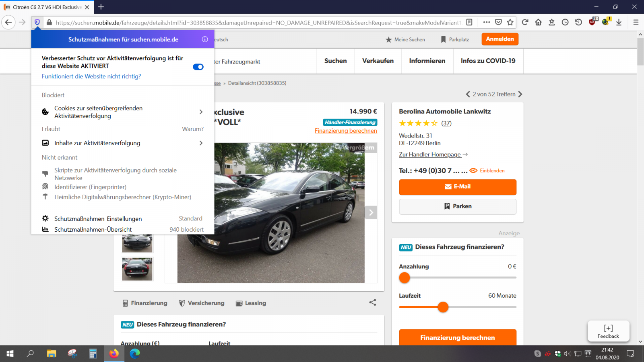The image size is (644, 362).
Task: Open Calculator from taskbar
Action: (x=93, y=354)
